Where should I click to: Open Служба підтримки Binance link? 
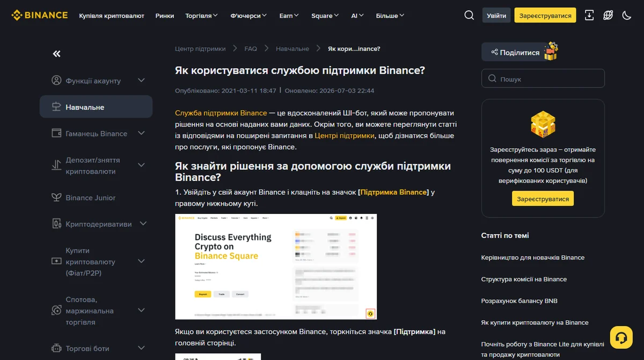pos(221,113)
